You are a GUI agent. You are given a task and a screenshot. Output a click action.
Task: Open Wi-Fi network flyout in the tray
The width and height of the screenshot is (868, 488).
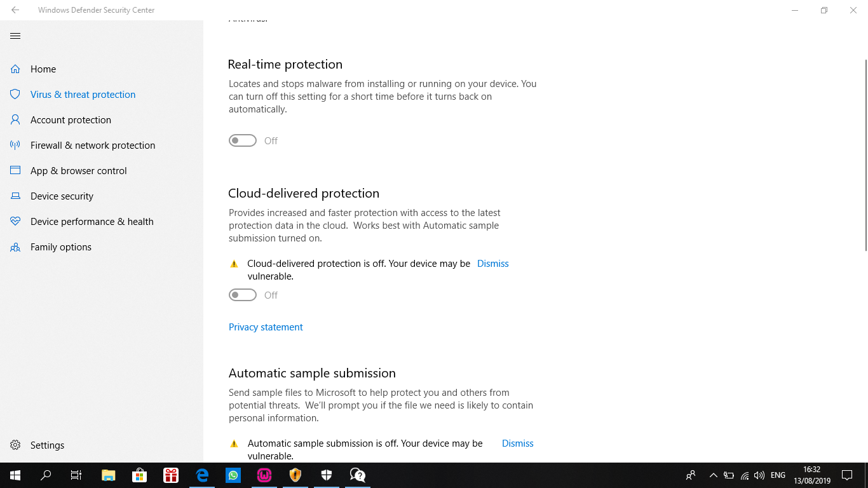point(745,475)
